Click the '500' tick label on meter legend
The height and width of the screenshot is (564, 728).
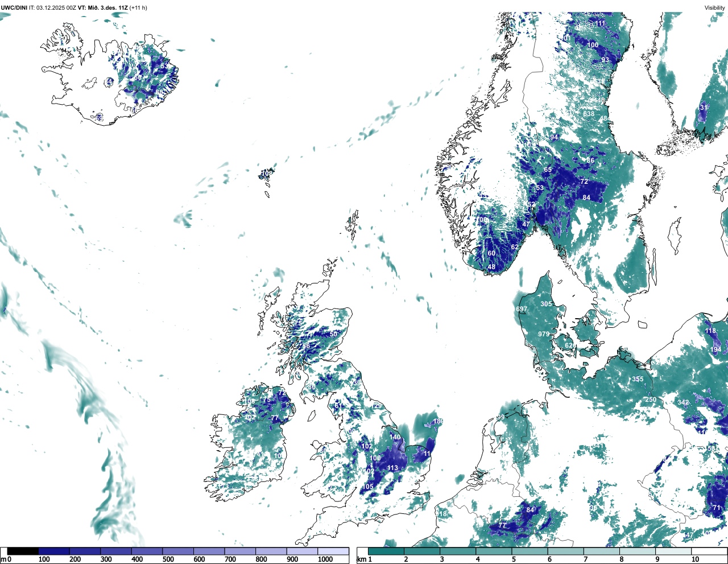point(168,559)
